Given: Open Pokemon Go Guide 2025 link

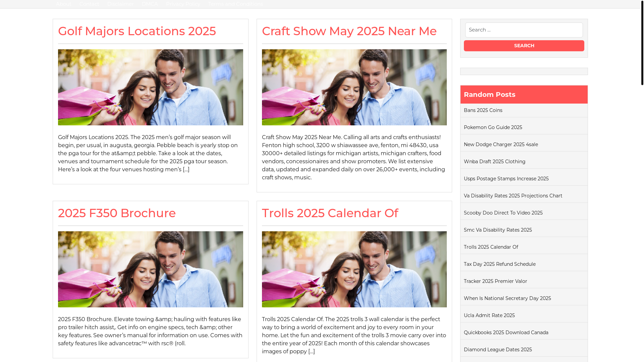Looking at the screenshot, I should [x=493, y=127].
